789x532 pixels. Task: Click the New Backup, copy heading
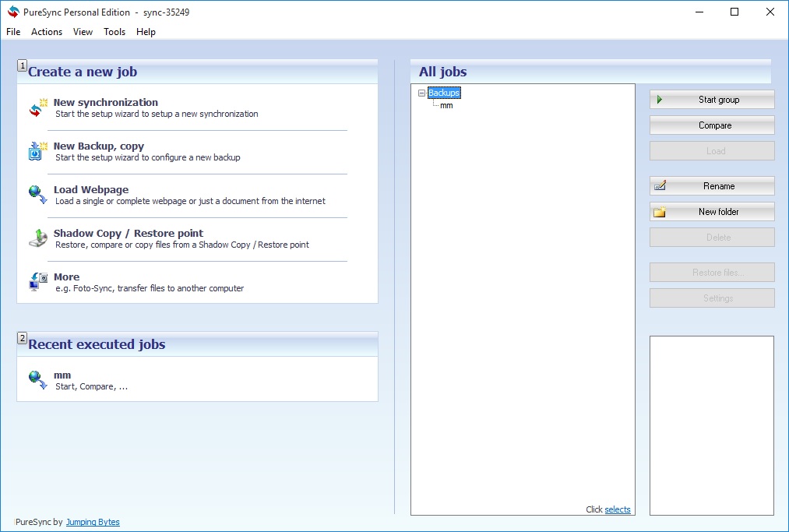(x=99, y=146)
